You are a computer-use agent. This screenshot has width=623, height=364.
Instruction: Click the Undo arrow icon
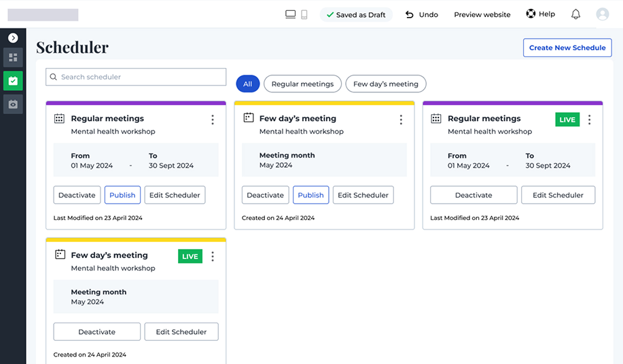pos(409,14)
